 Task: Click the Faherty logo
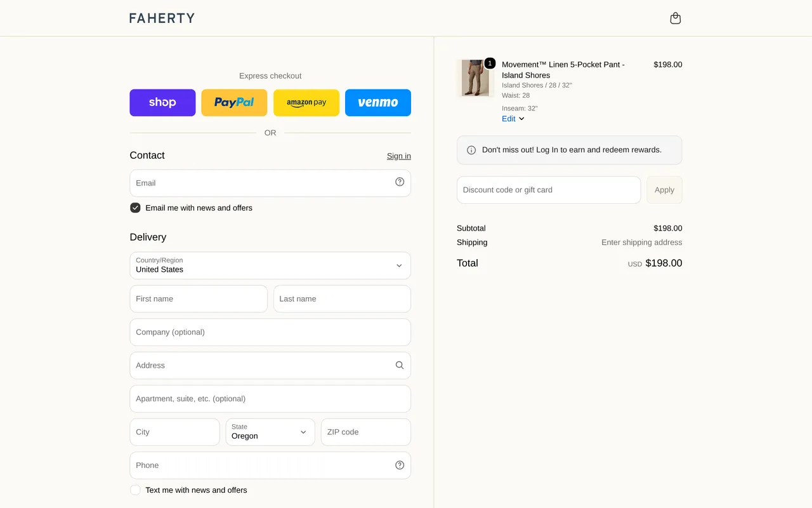[162, 18]
